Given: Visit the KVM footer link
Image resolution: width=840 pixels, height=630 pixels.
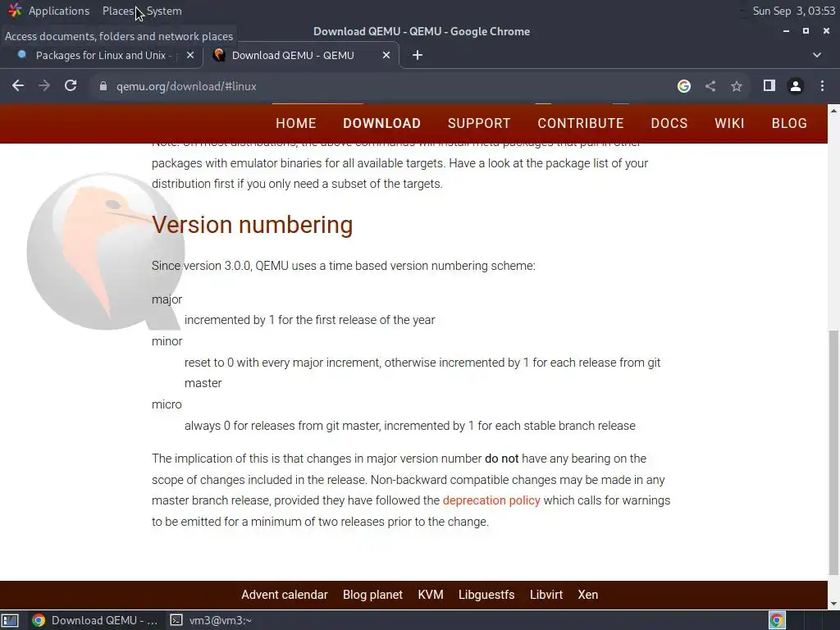Looking at the screenshot, I should coord(430,595).
